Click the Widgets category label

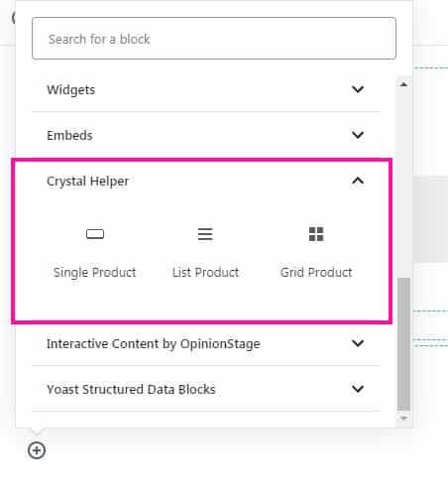pos(71,90)
